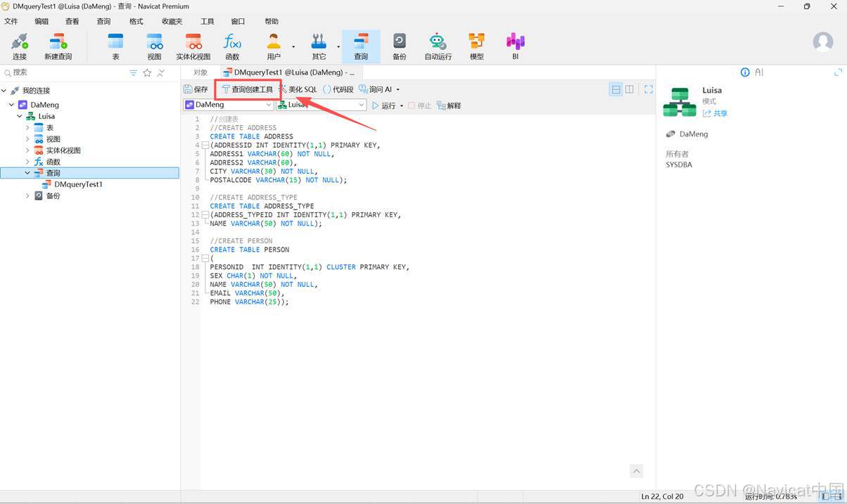Open the DaMeng connection dropdown
The image size is (847, 504).
tap(228, 105)
